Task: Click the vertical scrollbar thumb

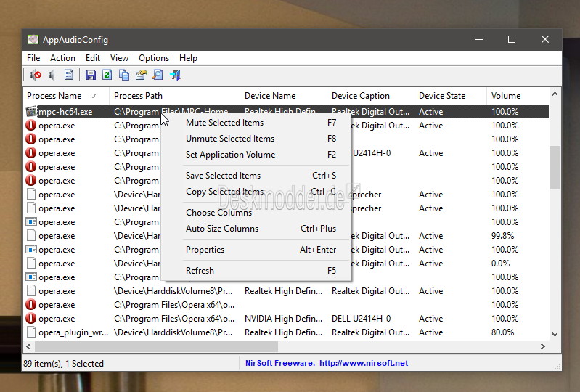Action: 555,168
